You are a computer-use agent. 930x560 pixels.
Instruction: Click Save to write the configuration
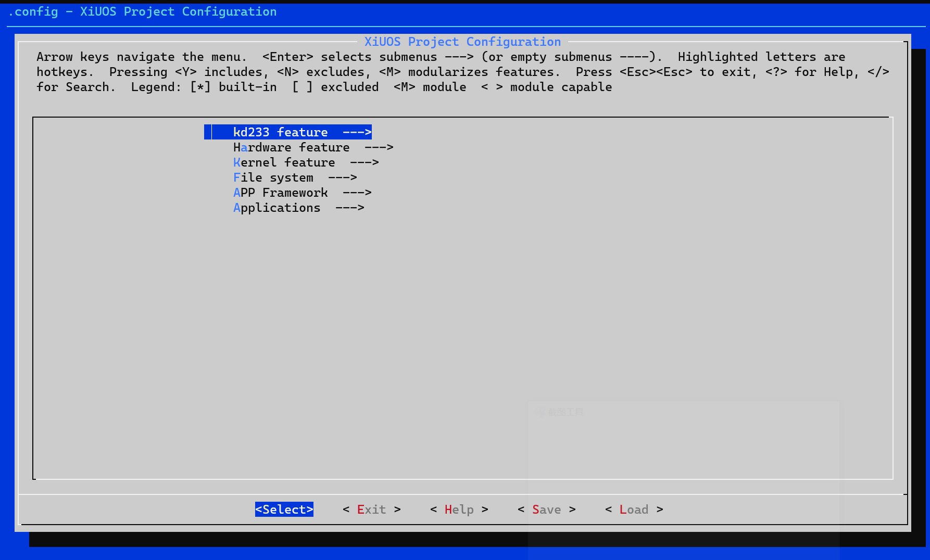click(x=546, y=510)
